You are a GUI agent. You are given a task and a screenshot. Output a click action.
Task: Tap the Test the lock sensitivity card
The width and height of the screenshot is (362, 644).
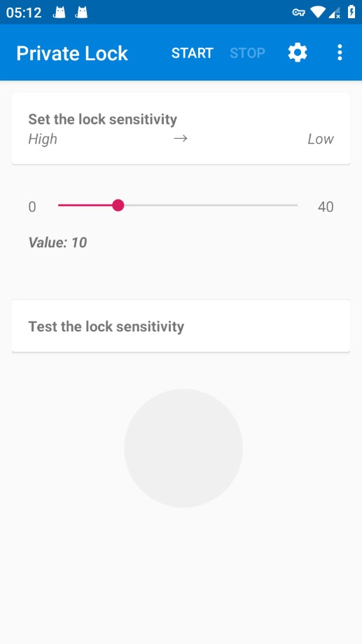click(x=181, y=326)
